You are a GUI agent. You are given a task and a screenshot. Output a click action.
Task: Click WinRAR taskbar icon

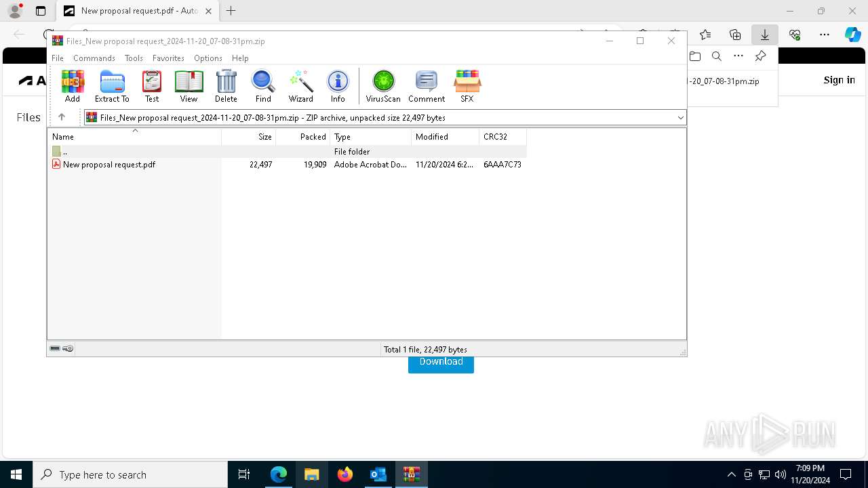point(411,474)
